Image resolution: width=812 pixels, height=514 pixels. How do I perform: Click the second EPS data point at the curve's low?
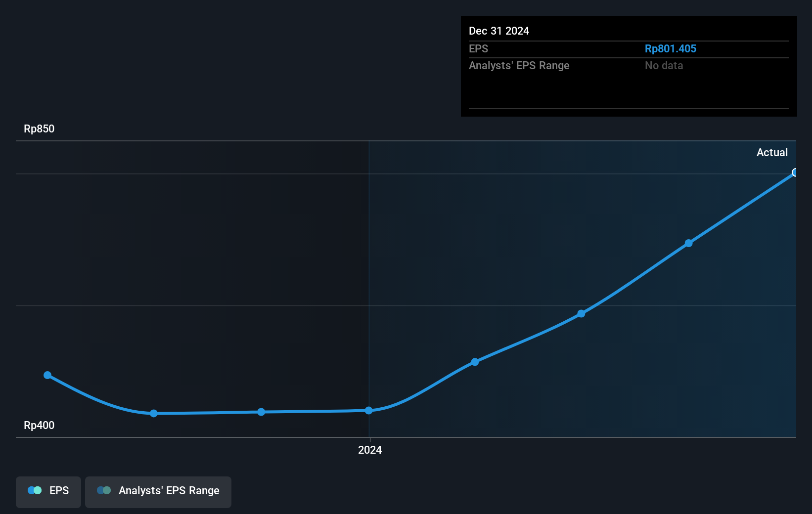(154, 413)
